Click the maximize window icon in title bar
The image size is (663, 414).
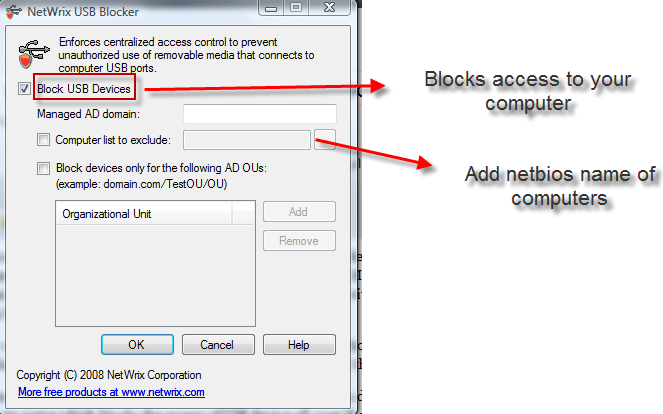(296, 8)
